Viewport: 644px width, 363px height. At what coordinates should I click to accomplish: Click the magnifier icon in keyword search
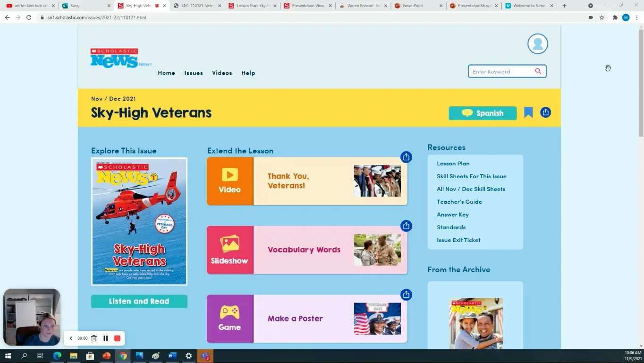(538, 71)
